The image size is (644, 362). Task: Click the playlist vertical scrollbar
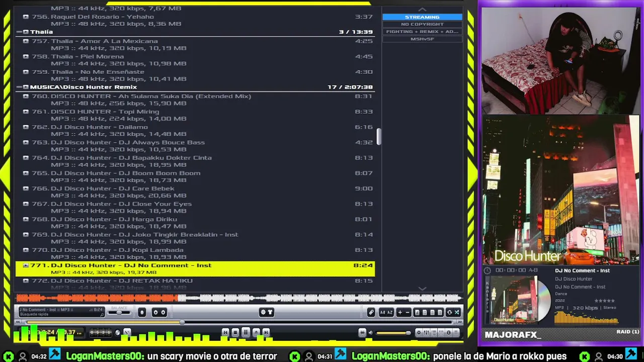378,137
